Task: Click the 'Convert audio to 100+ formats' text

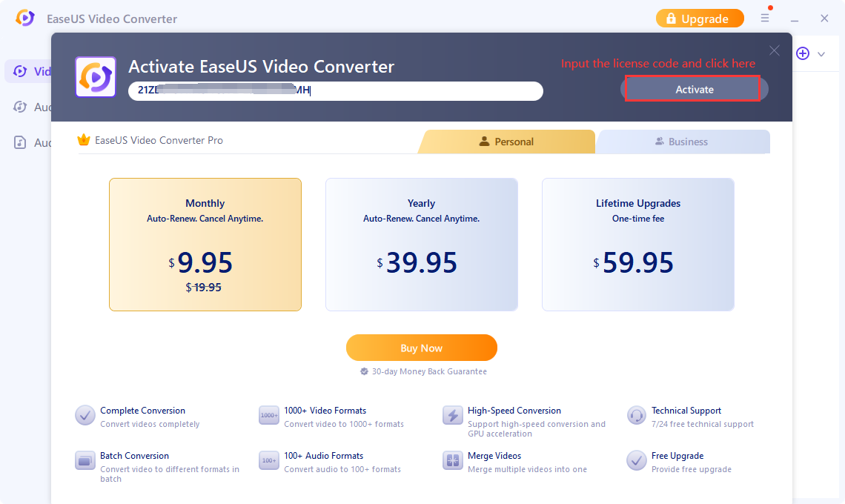Action: [x=342, y=469]
